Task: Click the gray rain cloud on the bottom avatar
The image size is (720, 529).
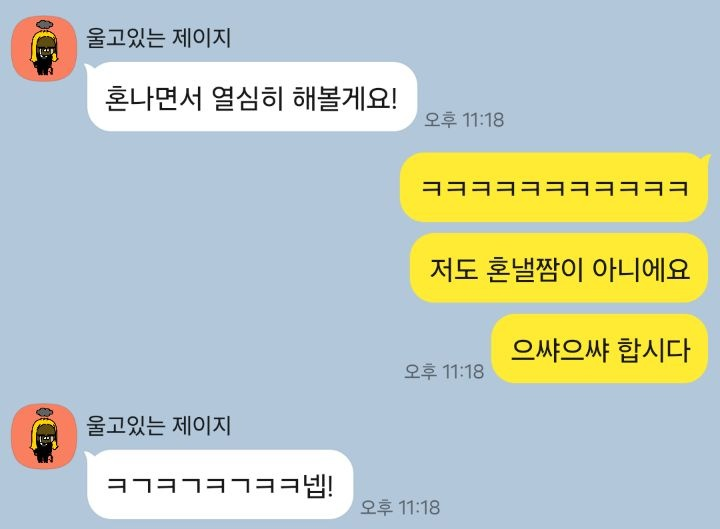Action: [x=44, y=412]
